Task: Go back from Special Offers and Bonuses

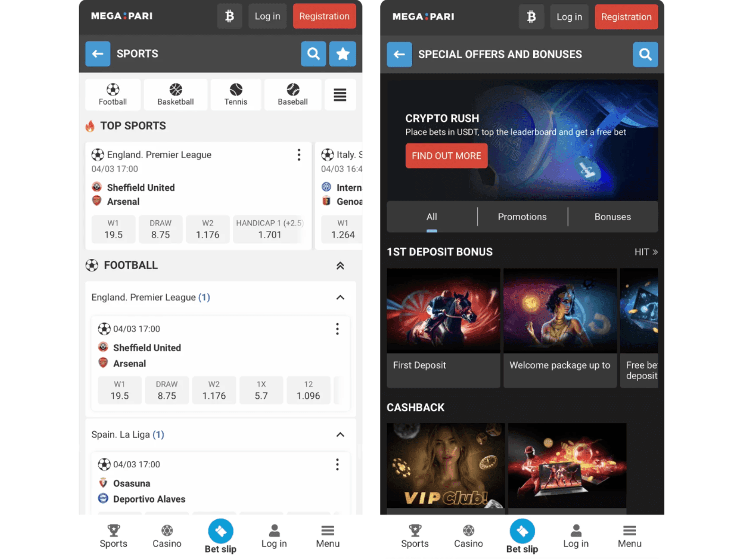Action: (x=399, y=54)
